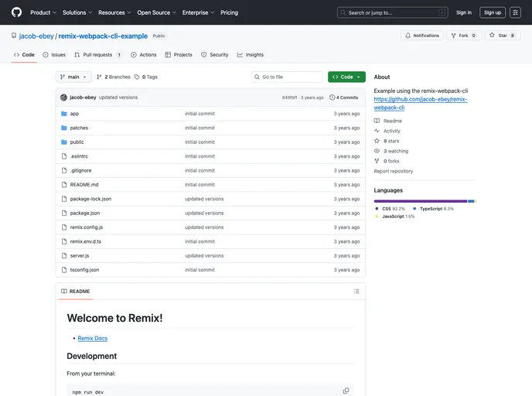Viewport: 532px width, 396px height.
Task: Open the Insights tab
Action: (251, 55)
